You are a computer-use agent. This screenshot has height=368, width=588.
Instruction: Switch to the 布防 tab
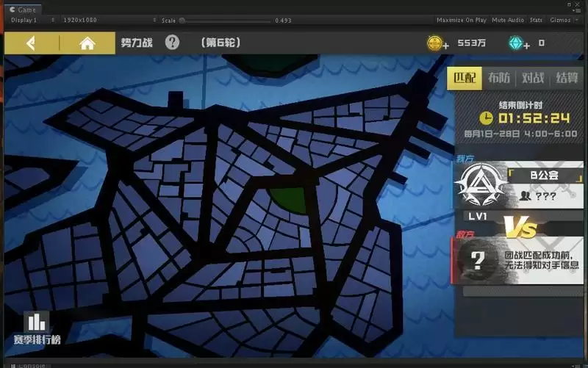click(x=499, y=78)
